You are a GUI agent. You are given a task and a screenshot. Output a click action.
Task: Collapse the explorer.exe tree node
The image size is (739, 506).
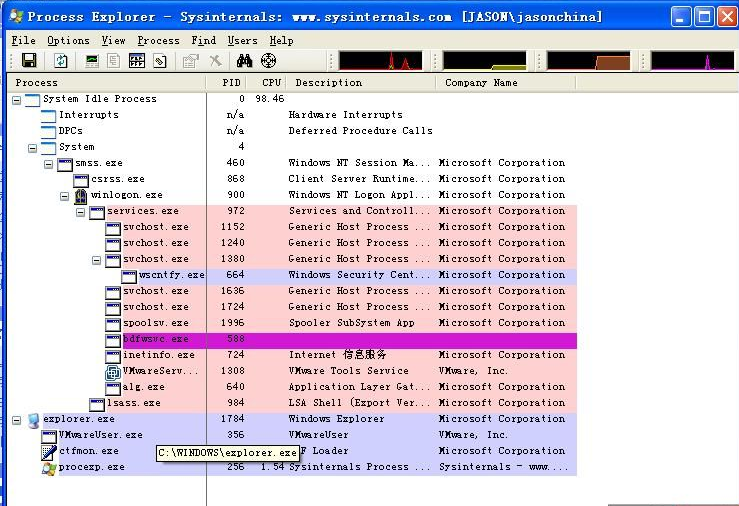[16, 420]
